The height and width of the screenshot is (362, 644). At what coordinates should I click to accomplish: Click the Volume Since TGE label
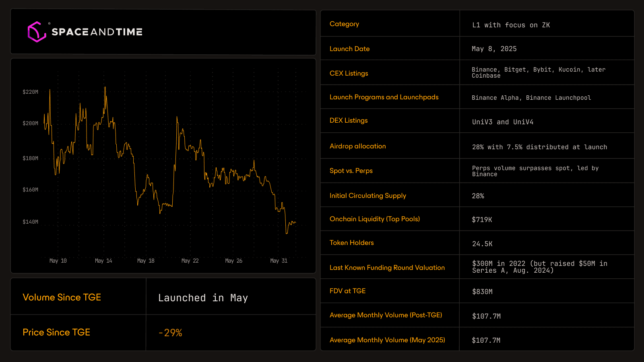tap(62, 297)
